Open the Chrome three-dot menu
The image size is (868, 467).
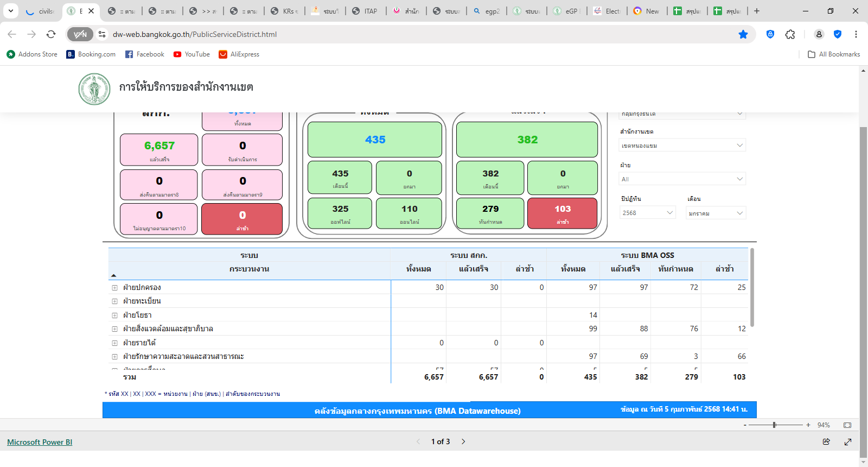click(856, 34)
